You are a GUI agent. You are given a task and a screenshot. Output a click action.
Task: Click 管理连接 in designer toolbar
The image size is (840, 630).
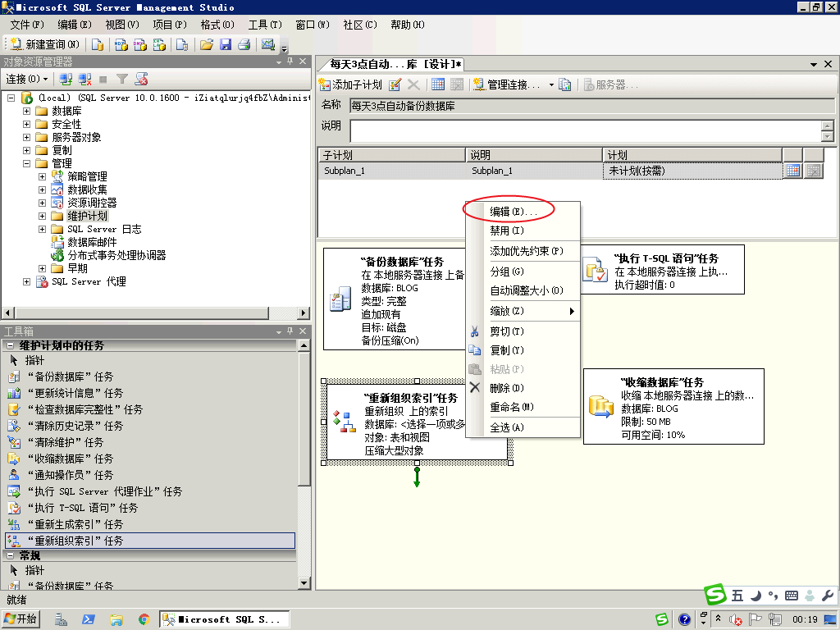coord(507,84)
